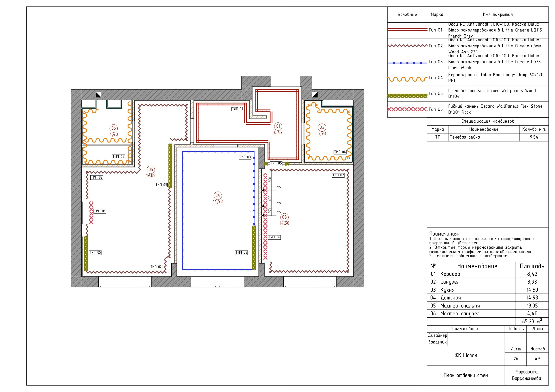Click the Мастер-спальня row in the room table
Screen dimensions: 555x392
click(488, 306)
